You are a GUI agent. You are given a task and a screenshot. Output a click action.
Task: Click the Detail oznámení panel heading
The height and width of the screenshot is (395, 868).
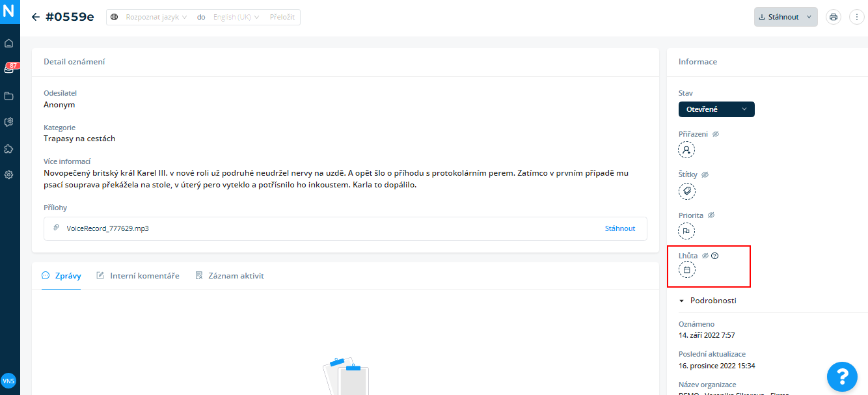tap(74, 62)
